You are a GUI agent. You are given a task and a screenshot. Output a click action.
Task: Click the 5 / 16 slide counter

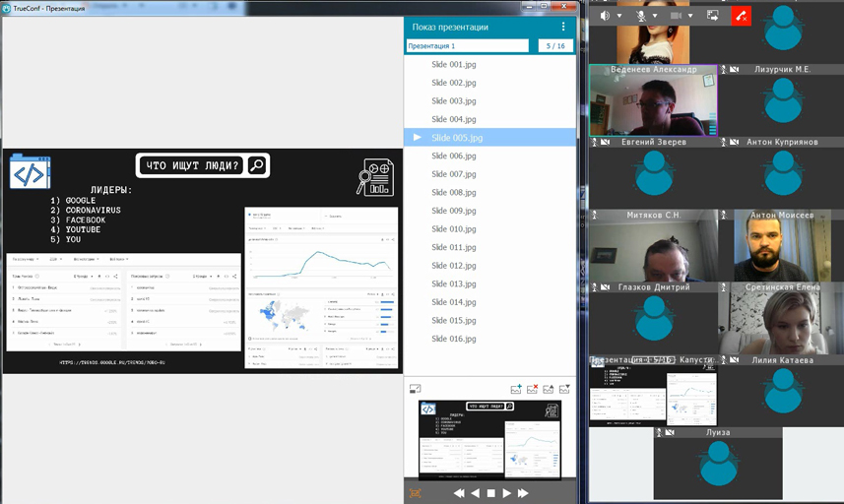point(555,45)
